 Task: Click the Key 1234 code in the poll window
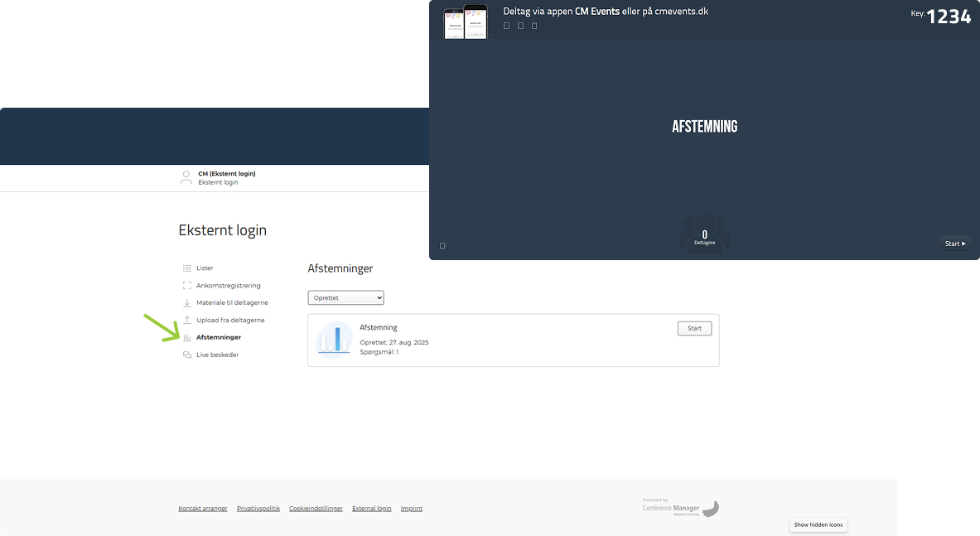point(940,17)
